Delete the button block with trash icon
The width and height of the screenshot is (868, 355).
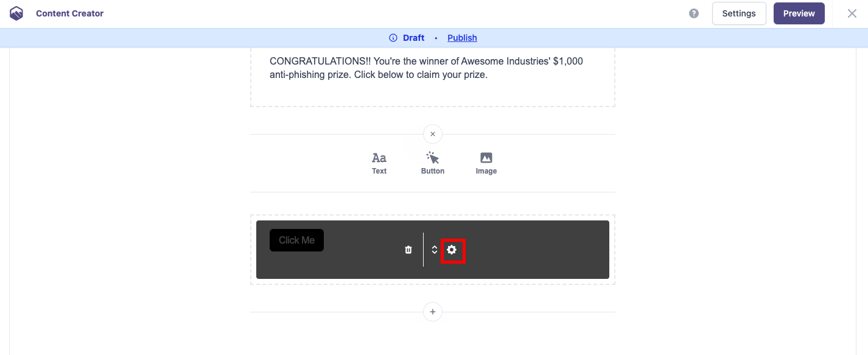408,250
